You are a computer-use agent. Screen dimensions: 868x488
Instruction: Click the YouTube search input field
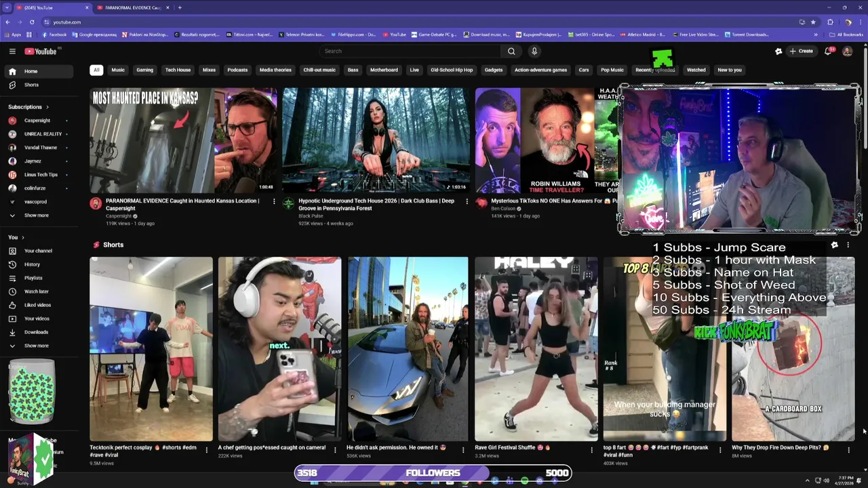pos(410,51)
